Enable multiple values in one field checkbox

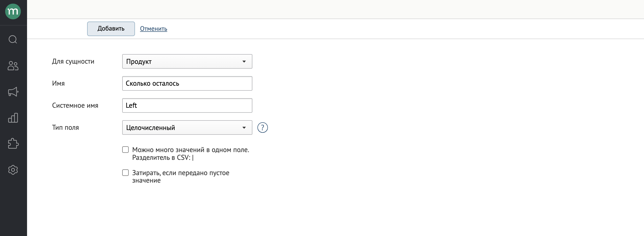[125, 150]
